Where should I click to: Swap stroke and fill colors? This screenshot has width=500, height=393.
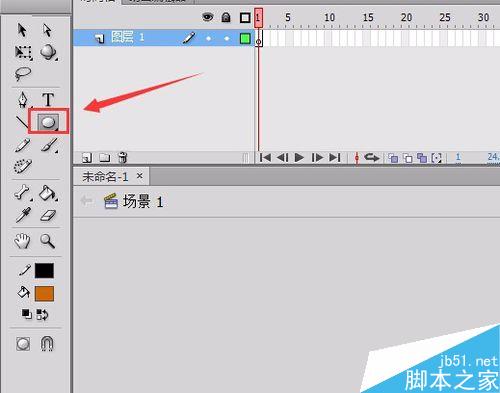(x=42, y=314)
